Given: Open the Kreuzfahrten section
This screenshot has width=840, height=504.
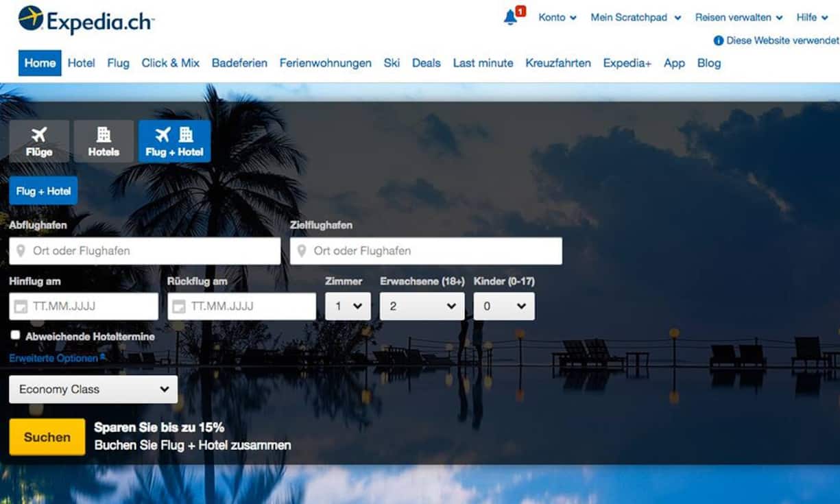Looking at the screenshot, I should [x=558, y=62].
